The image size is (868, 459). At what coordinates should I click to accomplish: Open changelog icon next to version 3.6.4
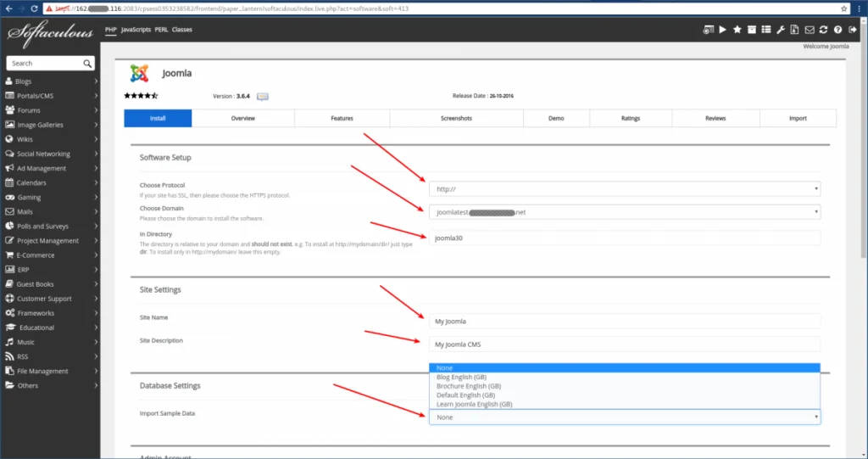coord(263,97)
